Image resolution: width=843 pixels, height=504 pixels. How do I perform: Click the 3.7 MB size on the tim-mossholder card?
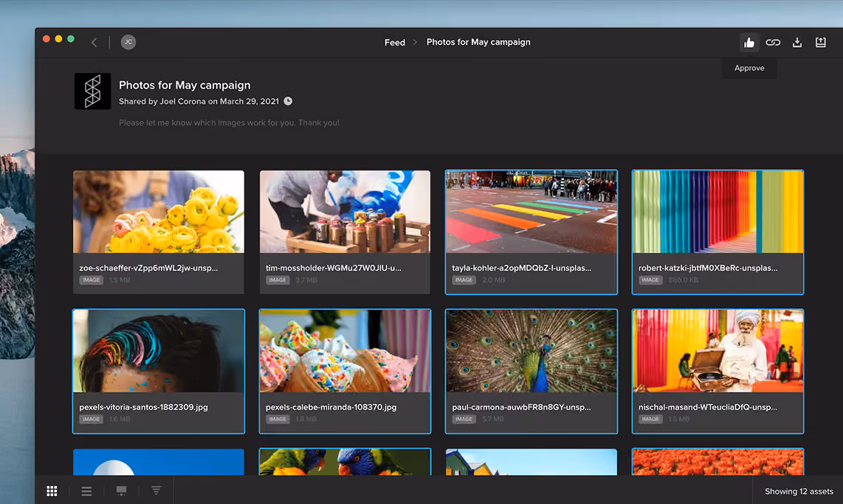pyautogui.click(x=306, y=280)
